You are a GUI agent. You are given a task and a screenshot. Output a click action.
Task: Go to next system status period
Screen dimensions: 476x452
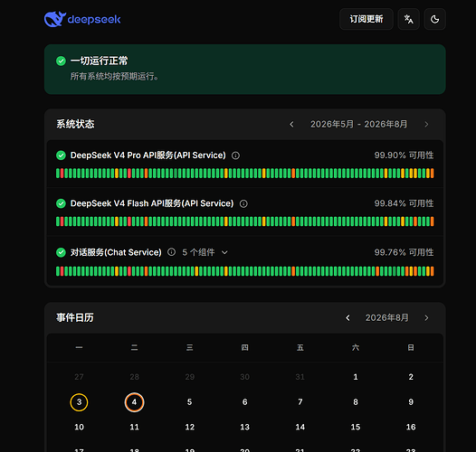click(426, 125)
